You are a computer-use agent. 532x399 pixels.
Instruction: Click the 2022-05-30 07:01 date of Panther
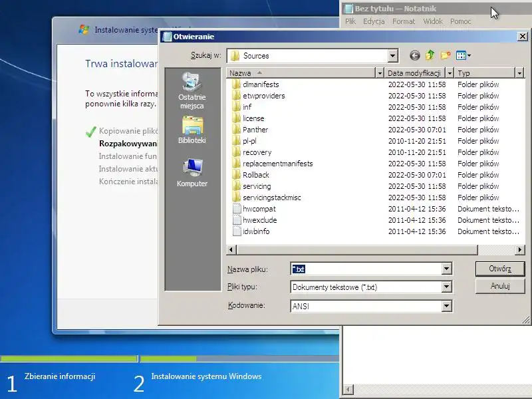[417, 130]
